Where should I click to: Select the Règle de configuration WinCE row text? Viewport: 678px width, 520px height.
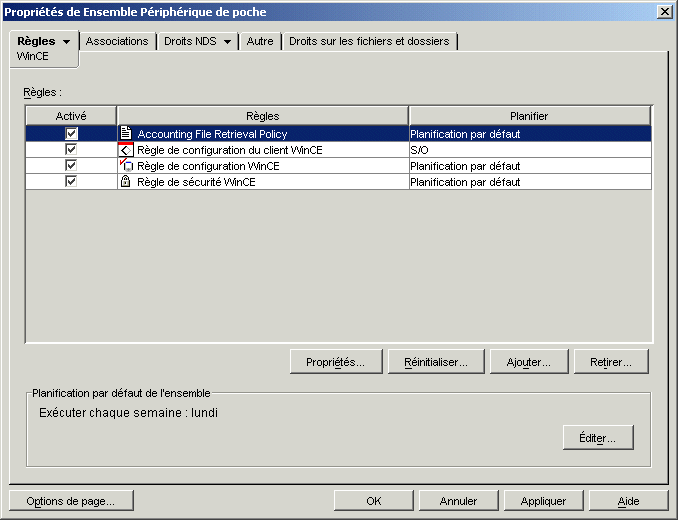click(208, 166)
